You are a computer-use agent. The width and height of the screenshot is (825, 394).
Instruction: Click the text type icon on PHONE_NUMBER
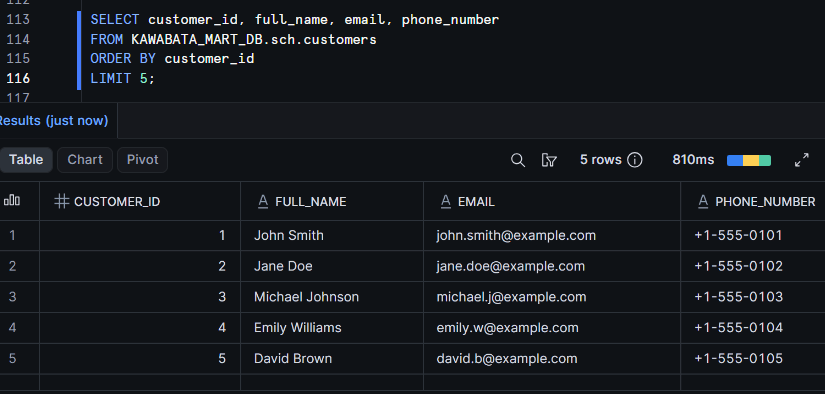coord(703,201)
